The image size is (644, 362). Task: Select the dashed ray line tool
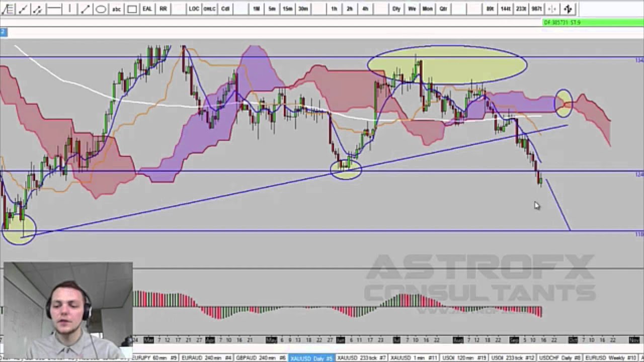click(x=37, y=9)
